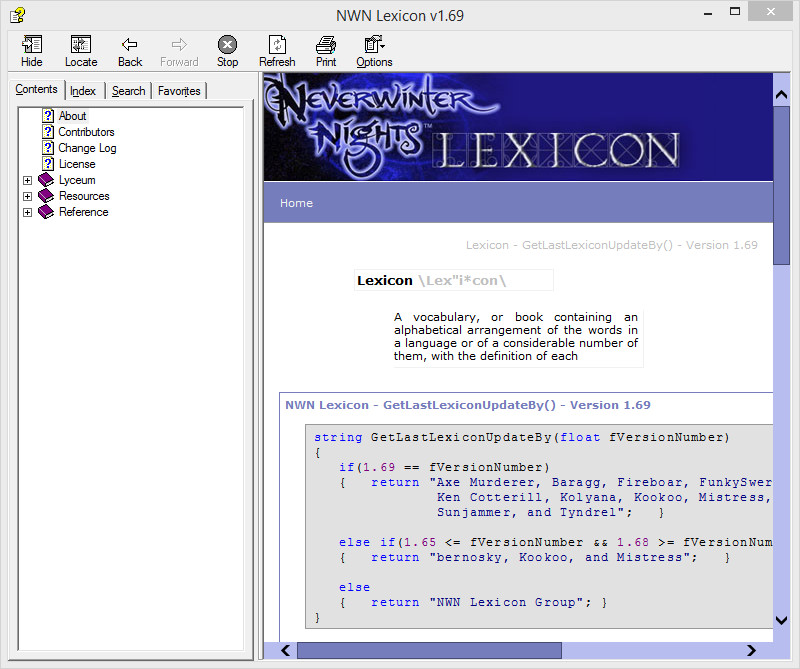Minimize the NWN Lexicon window

[x=708, y=14]
